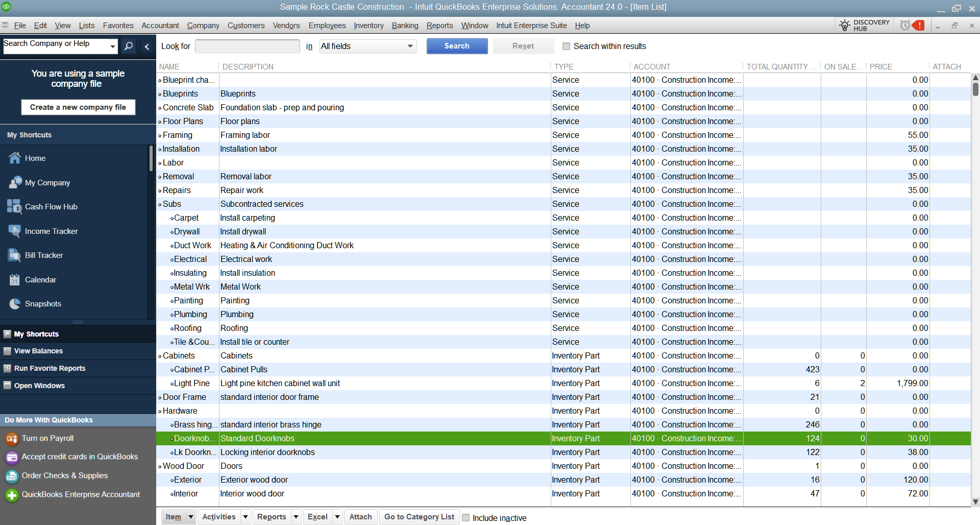Click the menu bar system icon left of File
Viewport: 980px width, 525px height.
coord(5,25)
